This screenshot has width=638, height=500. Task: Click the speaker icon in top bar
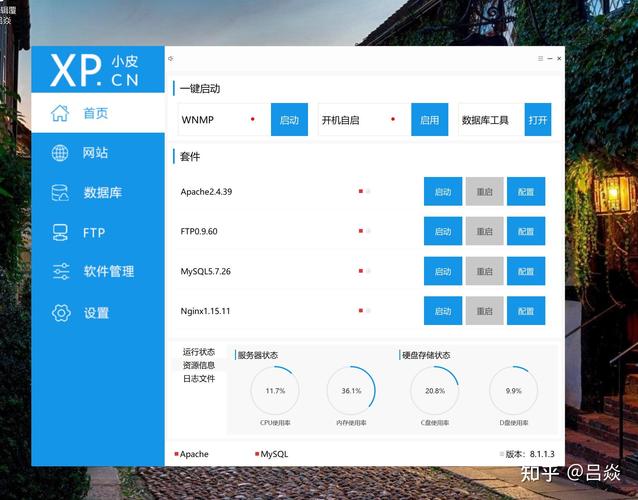(x=170, y=59)
